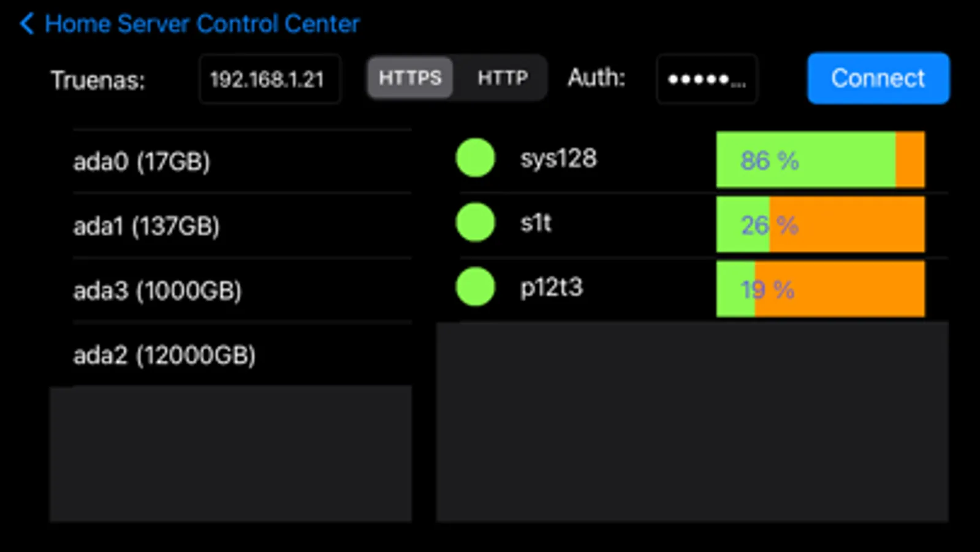Viewport: 980px width, 552px height.
Task: Select the sys128 pool name
Action: [x=558, y=159]
